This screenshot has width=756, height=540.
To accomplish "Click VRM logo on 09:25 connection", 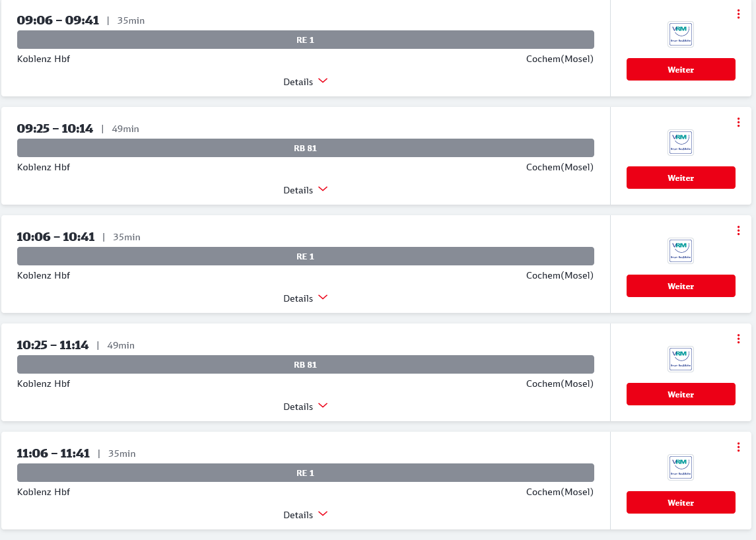I will [680, 142].
